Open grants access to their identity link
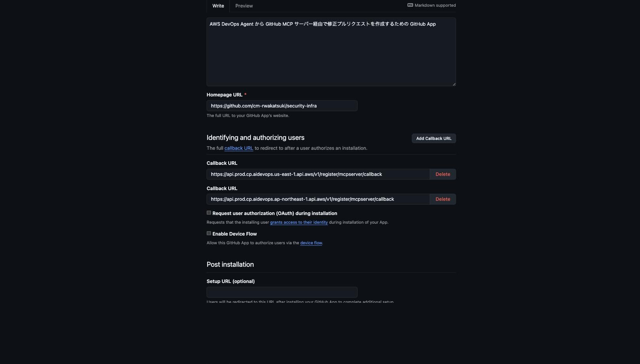The image size is (640, 364). click(x=299, y=222)
